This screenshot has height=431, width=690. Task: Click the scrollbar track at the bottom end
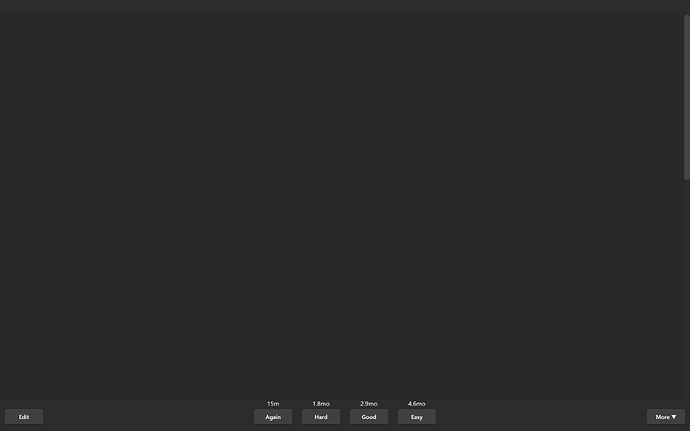point(686,392)
